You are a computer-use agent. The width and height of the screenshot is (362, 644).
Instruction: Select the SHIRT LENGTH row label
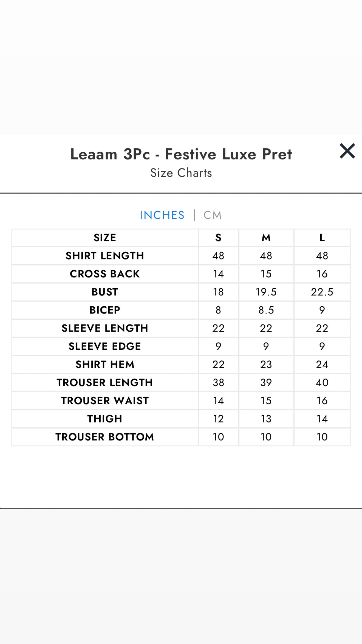[105, 256]
